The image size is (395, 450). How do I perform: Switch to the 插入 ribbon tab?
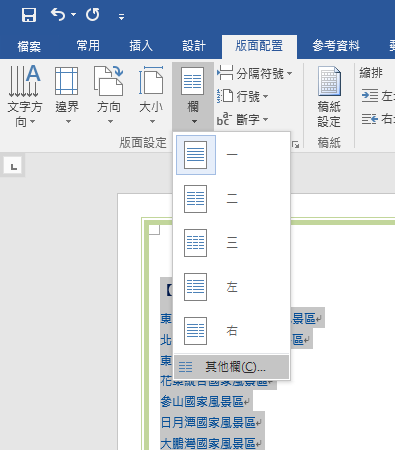point(141,46)
